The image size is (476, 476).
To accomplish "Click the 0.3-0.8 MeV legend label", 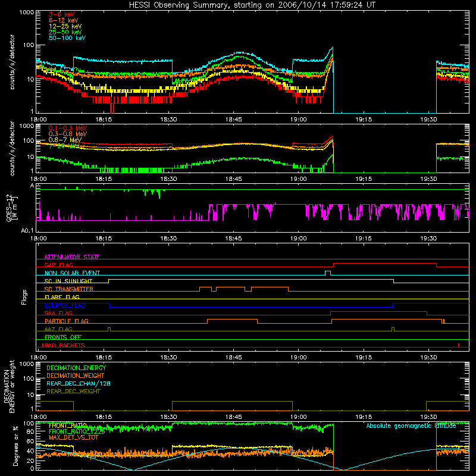I will point(68,134).
